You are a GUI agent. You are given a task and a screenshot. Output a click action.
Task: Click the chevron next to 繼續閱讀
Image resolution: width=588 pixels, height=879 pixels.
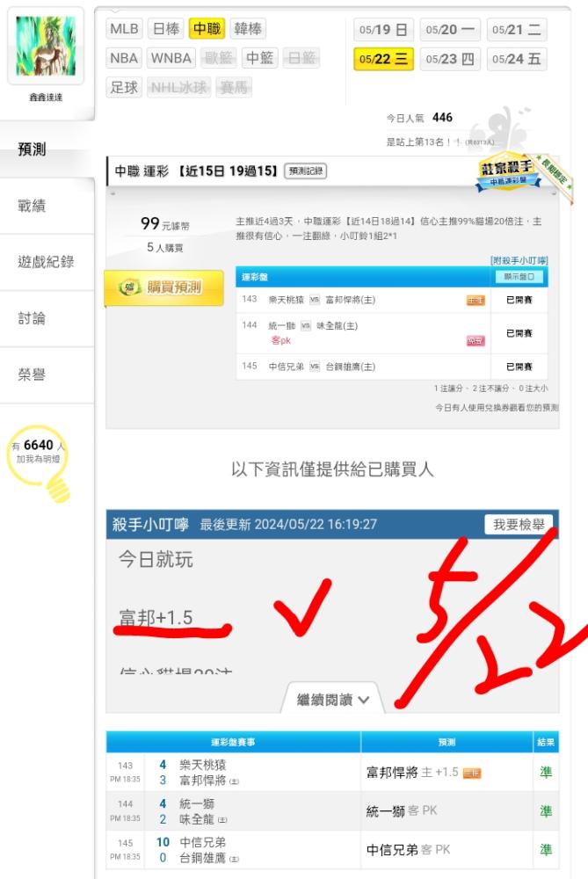pos(363,700)
